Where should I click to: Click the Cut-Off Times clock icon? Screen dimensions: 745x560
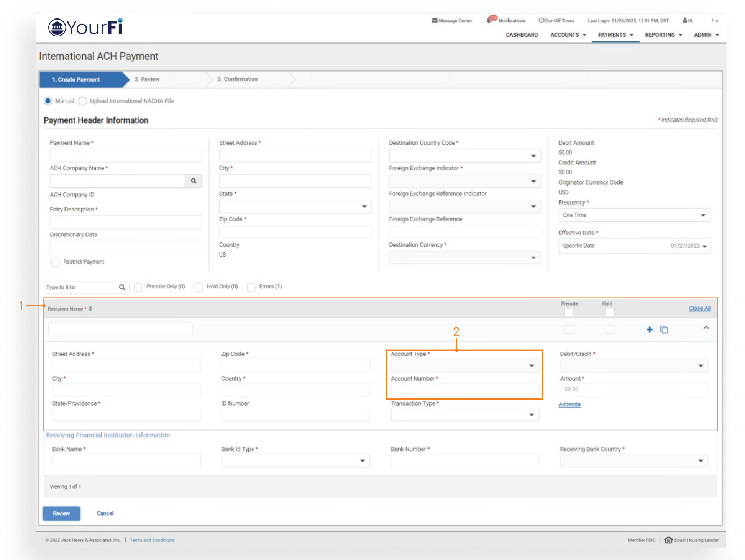[x=541, y=21]
